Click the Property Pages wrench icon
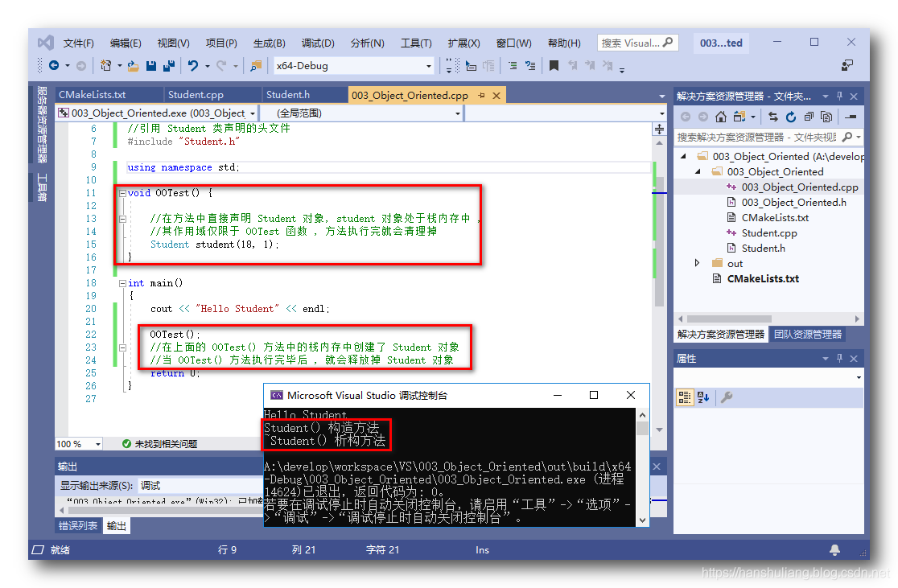This screenshot has width=898, height=588. pos(727,397)
